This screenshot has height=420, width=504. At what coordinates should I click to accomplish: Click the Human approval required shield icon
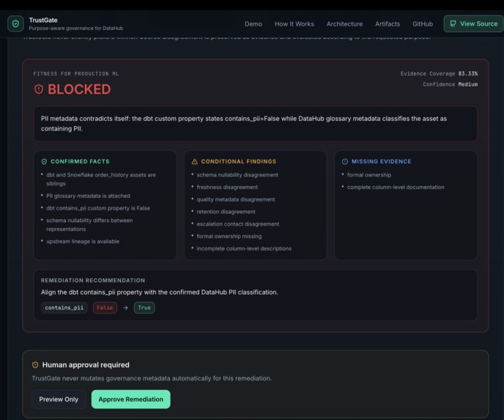coord(35,365)
